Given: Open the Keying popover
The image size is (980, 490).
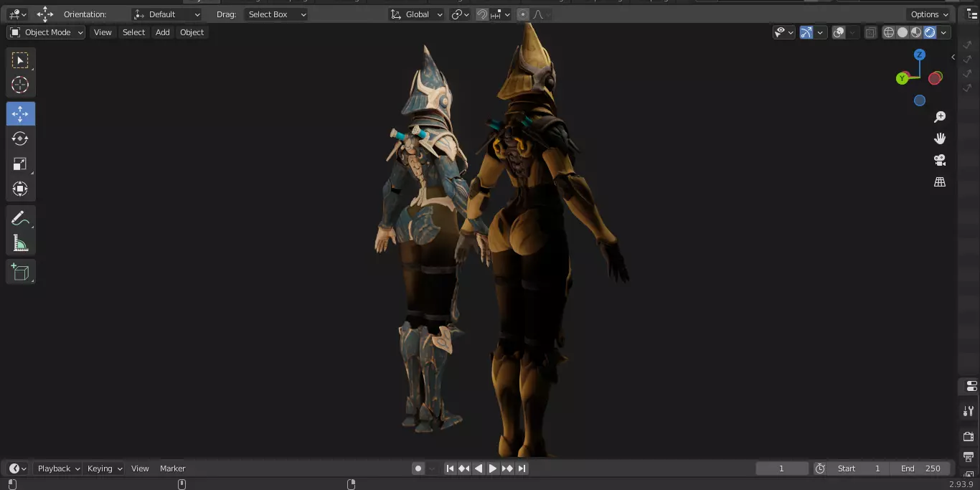Looking at the screenshot, I should [x=105, y=468].
